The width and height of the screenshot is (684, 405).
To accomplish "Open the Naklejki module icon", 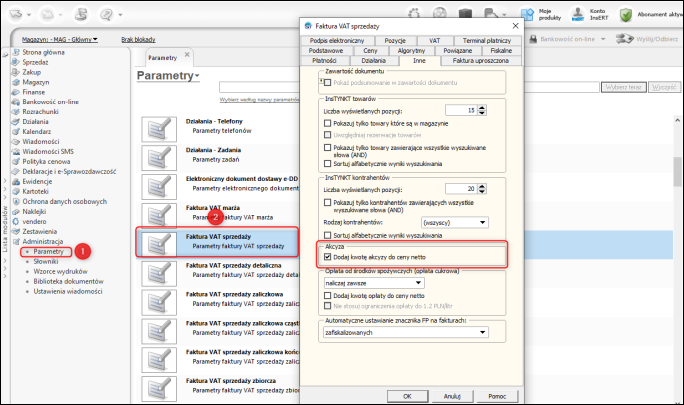I will tap(16, 211).
